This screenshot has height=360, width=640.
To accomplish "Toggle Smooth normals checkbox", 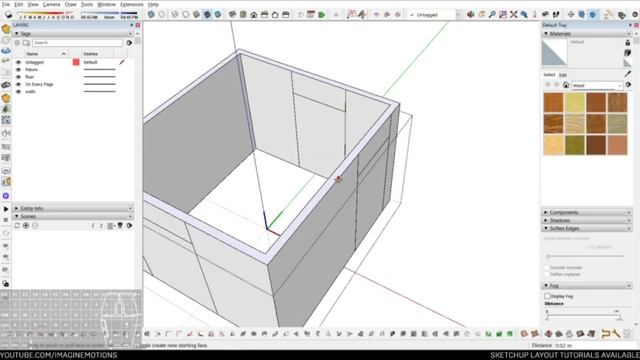I will click(x=547, y=267).
